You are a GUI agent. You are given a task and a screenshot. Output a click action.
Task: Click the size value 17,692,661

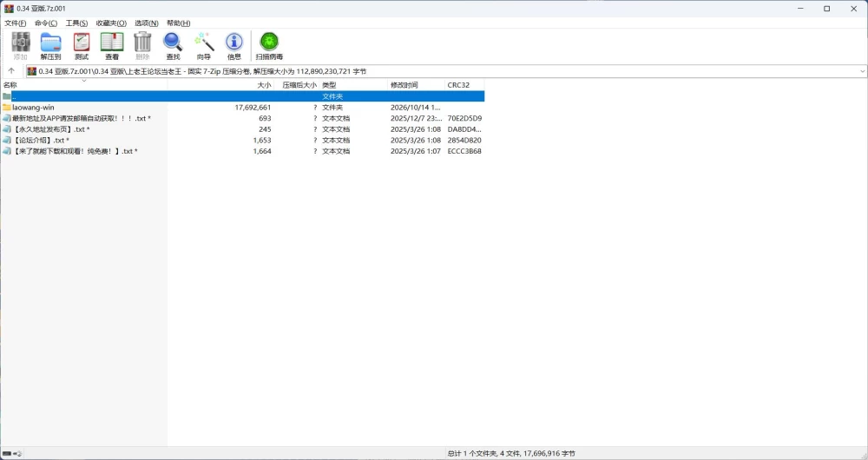tap(253, 108)
